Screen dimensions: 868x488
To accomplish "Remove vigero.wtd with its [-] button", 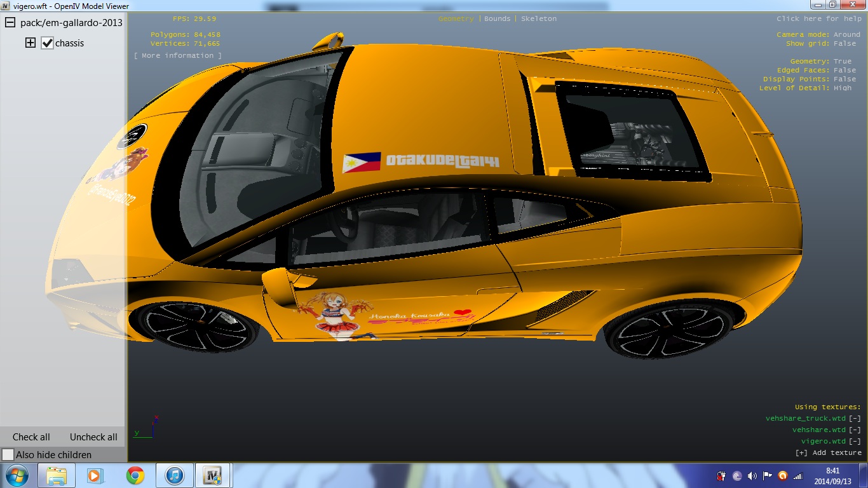I will point(855,441).
